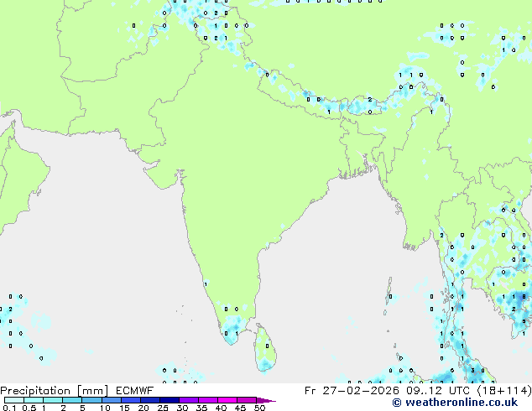
Task: Click the "(18+114)" forecast step text
Action: pyautogui.click(x=504, y=391)
